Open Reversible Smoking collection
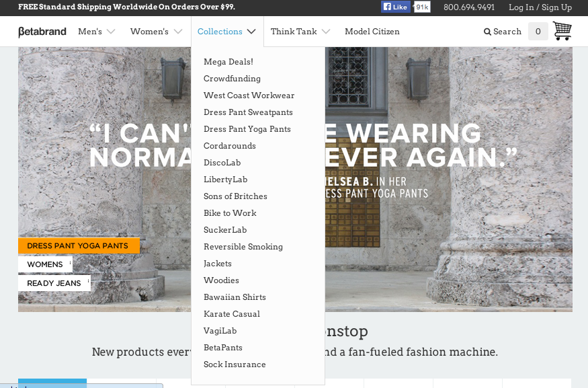588x388 pixels. pyautogui.click(x=243, y=247)
